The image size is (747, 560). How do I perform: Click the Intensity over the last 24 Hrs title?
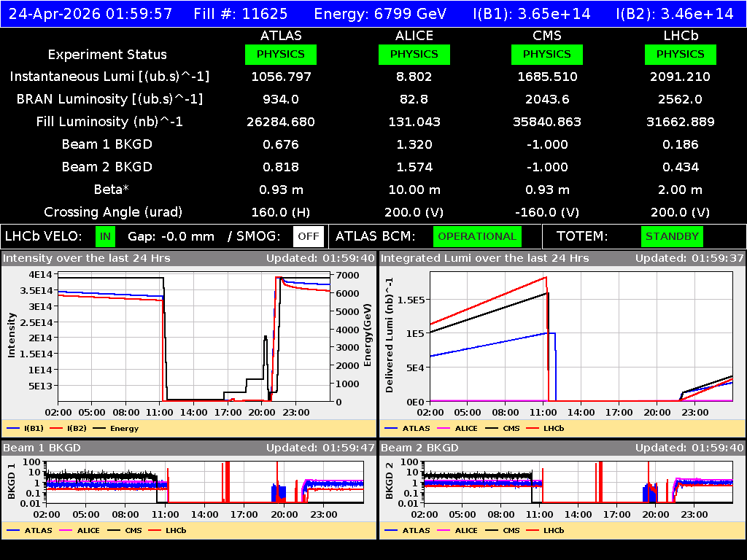[x=86, y=258]
